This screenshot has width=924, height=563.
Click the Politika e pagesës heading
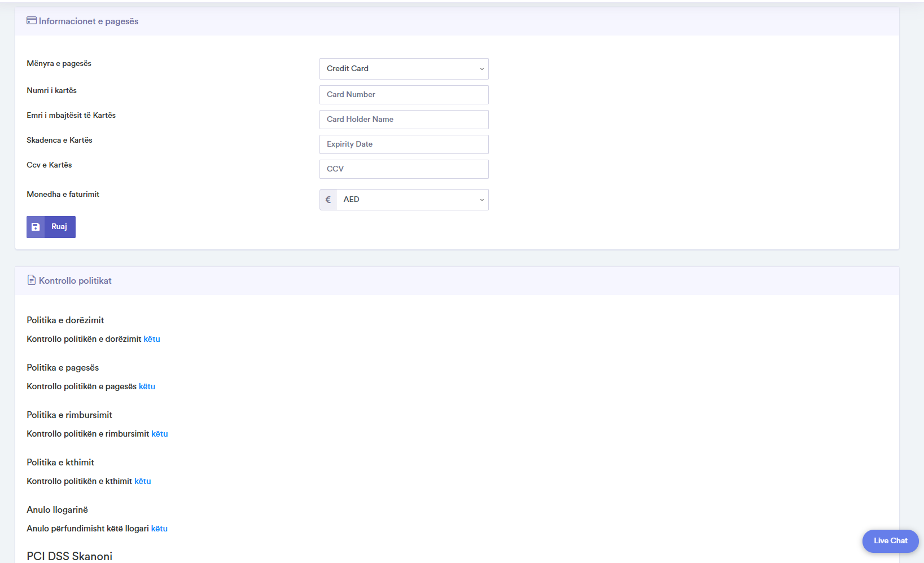(63, 368)
